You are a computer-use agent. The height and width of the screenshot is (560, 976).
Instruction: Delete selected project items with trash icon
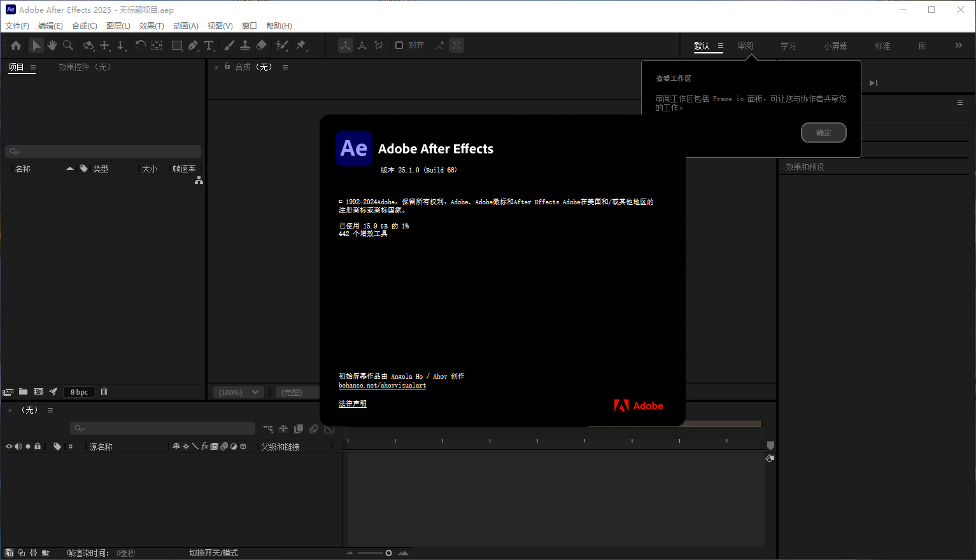coord(104,392)
